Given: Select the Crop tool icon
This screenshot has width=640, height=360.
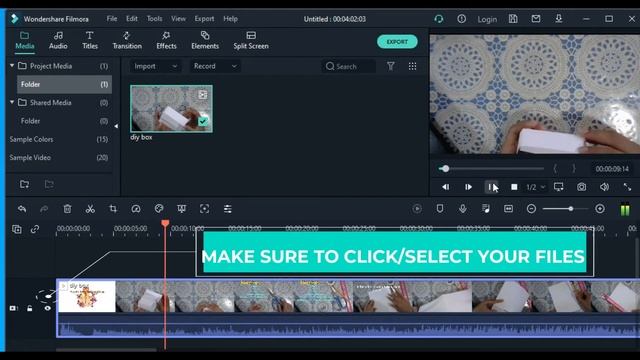Looking at the screenshot, I should (113, 209).
